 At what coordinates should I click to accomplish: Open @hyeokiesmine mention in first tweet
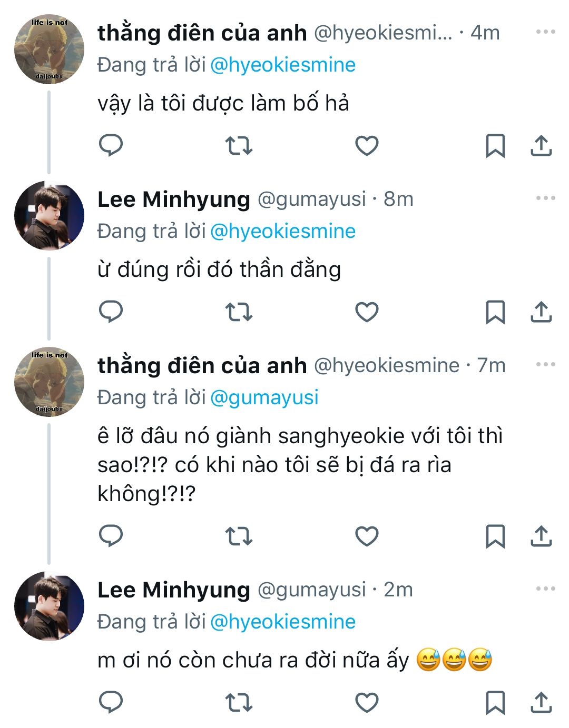coord(283,65)
